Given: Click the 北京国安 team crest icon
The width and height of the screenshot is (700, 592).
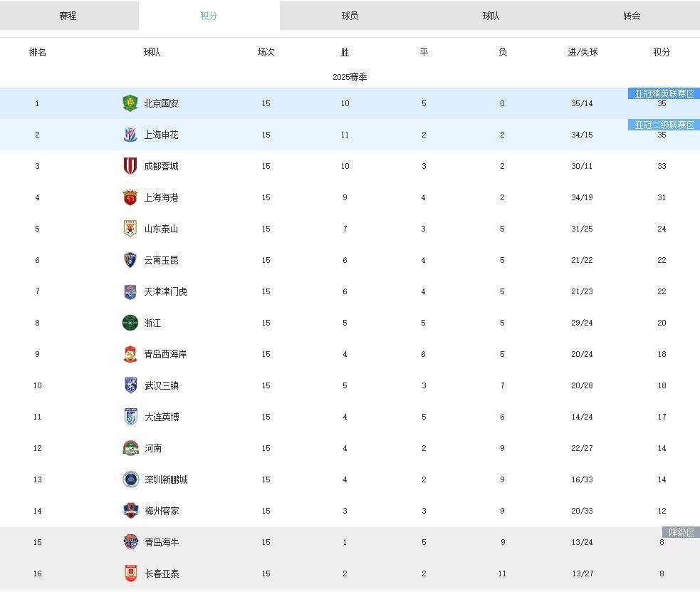Looking at the screenshot, I should 130,103.
